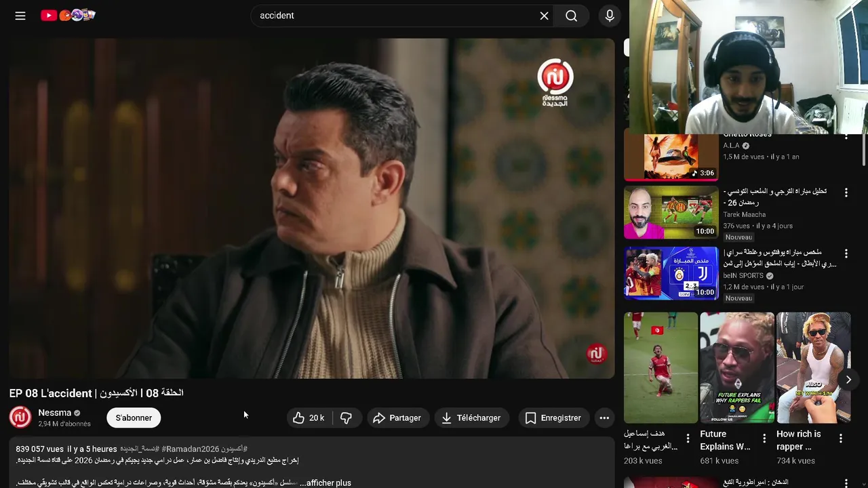Click 'Nouveau' badge under beIN SPORTS video
This screenshot has width=868, height=488.
(738, 298)
